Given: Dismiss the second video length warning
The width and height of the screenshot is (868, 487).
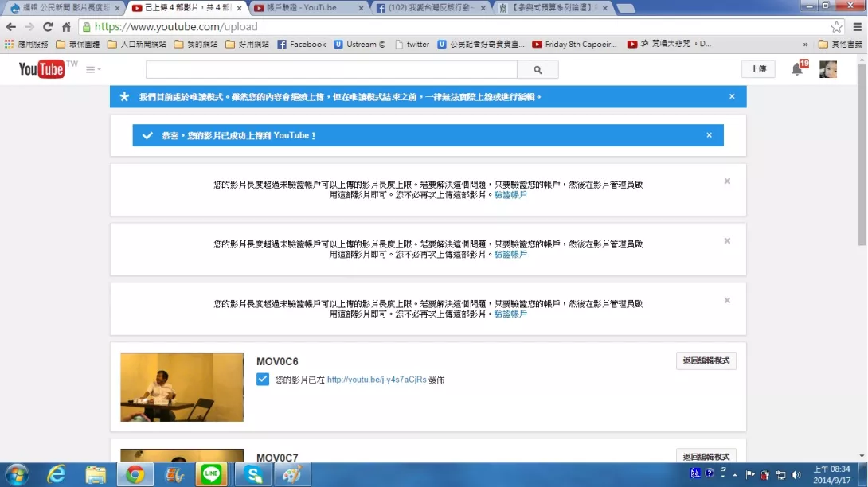Looking at the screenshot, I should 727,241.
